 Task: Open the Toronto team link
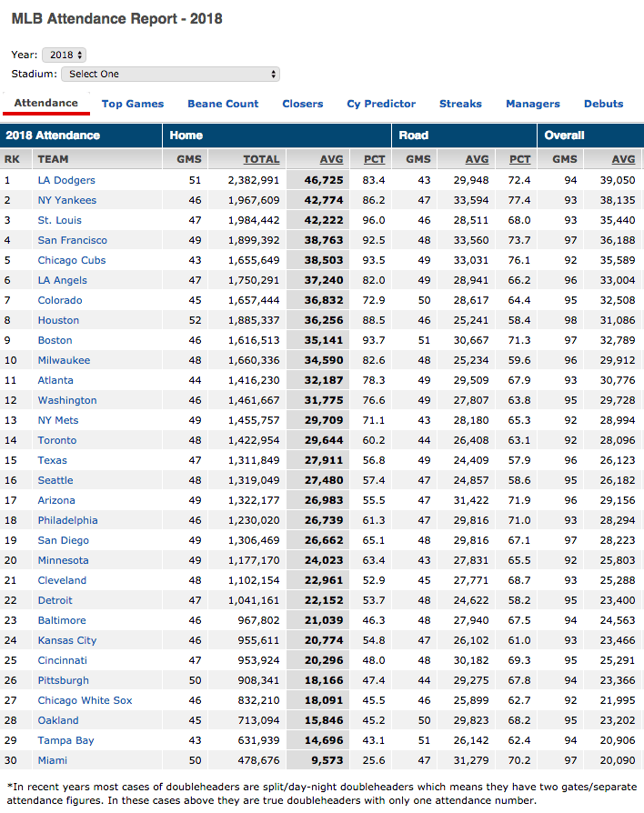57,441
